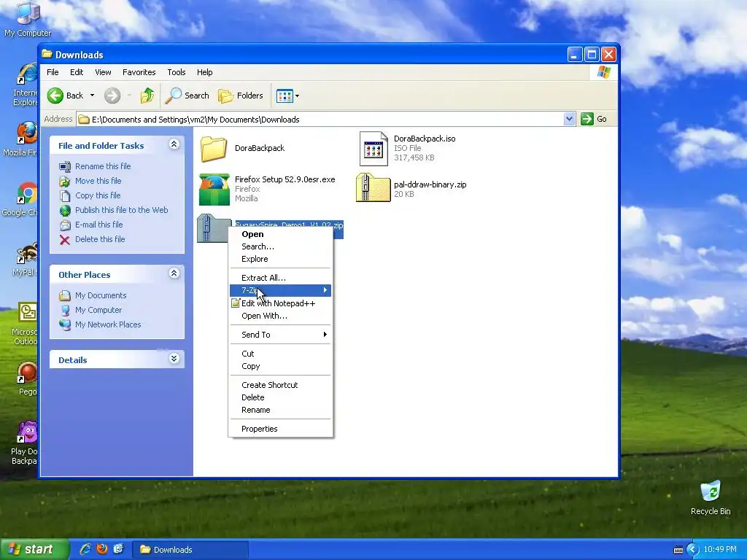Choose Copy in the context menu
This screenshot has height=560, width=747.
(280, 366)
